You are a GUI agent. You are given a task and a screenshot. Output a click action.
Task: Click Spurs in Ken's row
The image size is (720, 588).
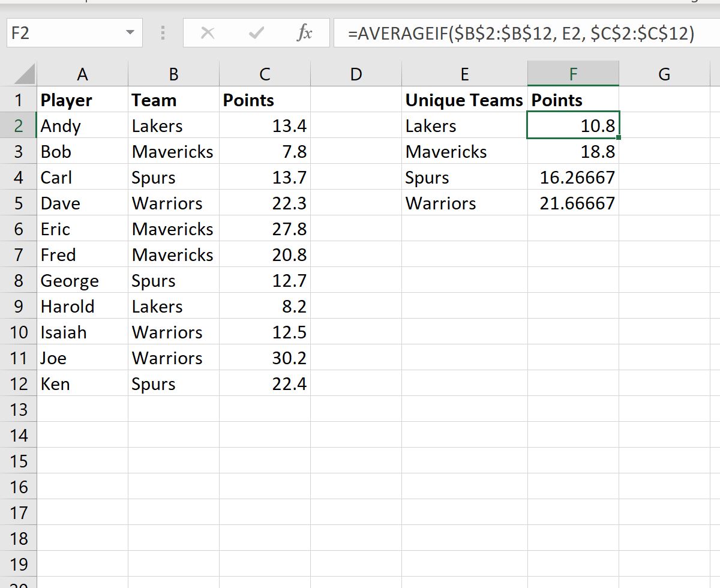pos(173,384)
